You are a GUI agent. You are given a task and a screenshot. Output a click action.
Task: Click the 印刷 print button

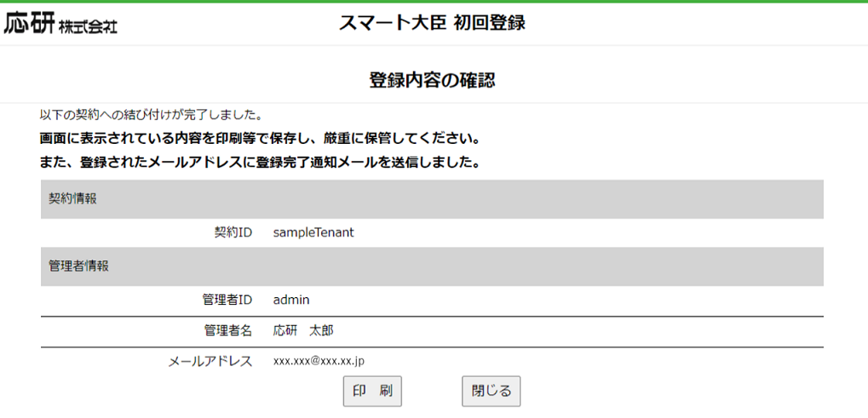pyautogui.click(x=372, y=392)
